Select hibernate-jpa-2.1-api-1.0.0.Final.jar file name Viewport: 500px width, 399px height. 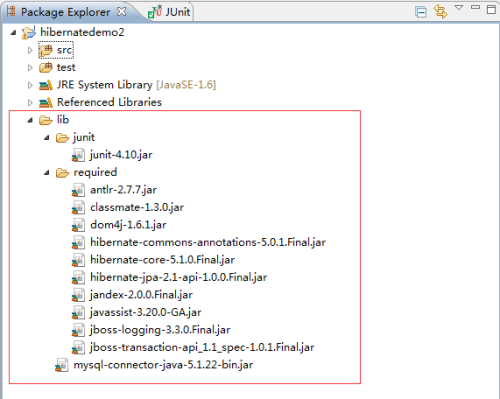[x=179, y=277]
